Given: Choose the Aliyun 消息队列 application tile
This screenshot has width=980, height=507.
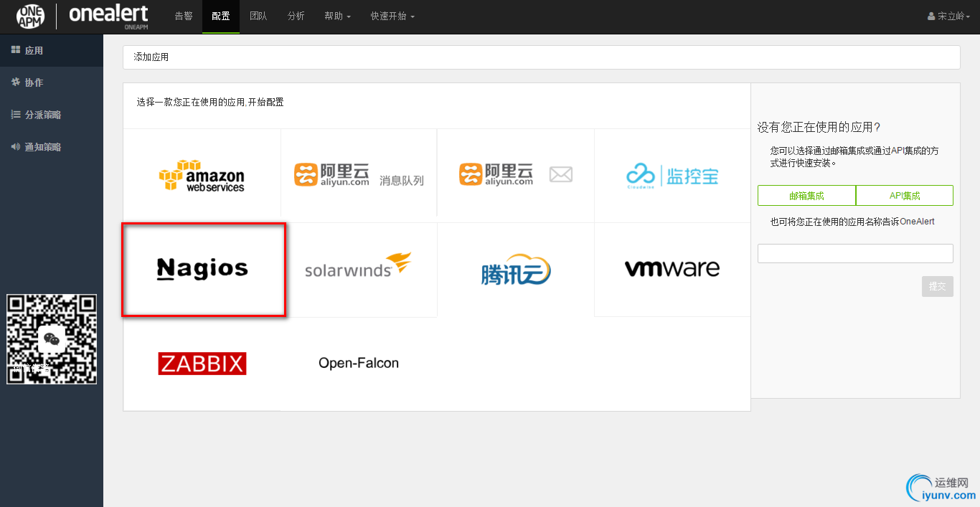Looking at the screenshot, I should pyautogui.click(x=359, y=176).
